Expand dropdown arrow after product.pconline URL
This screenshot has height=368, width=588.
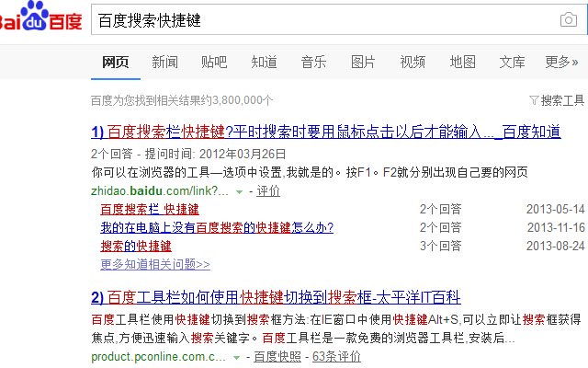(x=236, y=358)
